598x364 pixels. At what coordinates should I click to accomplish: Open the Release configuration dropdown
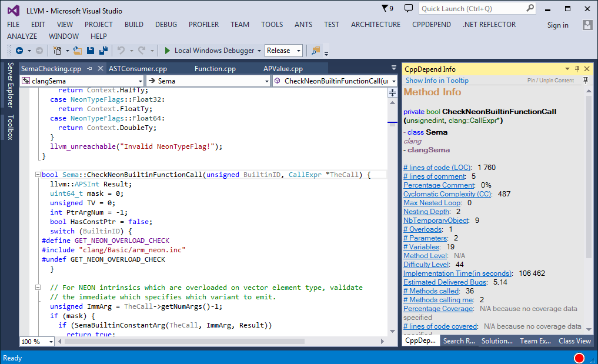[x=299, y=51]
